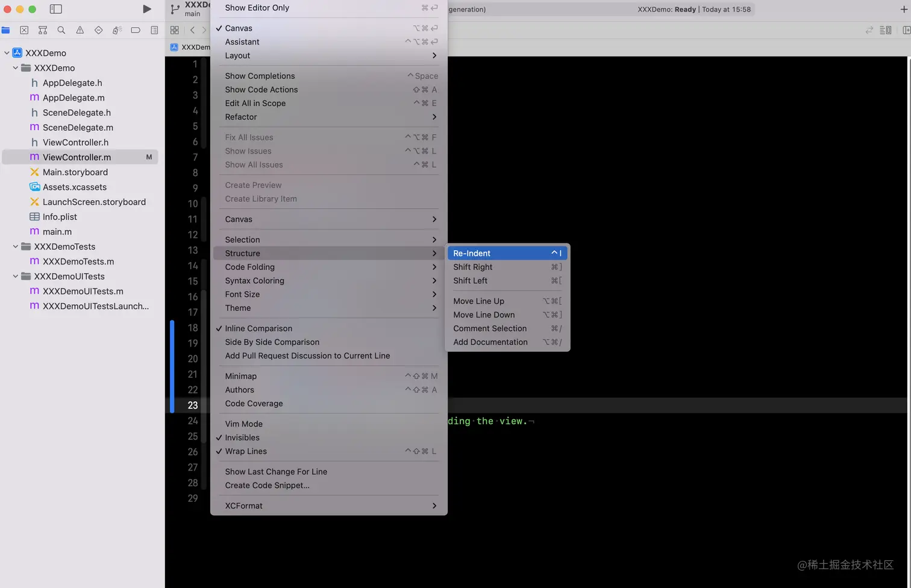
Task: Open the Selection submenu
Action: 328,240
